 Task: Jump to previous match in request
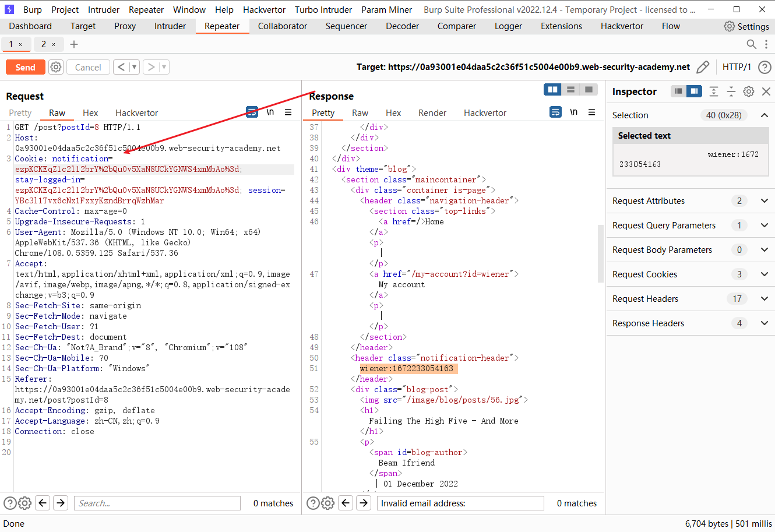(43, 503)
